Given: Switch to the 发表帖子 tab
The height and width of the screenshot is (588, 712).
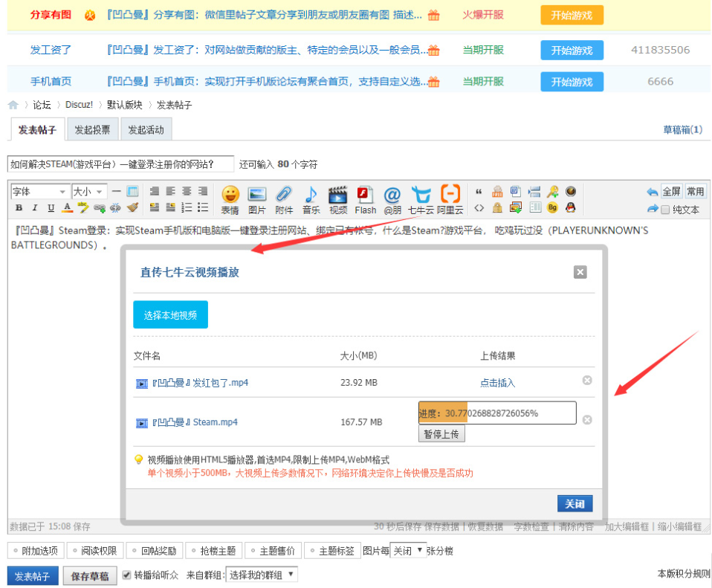Looking at the screenshot, I should coord(37,130).
